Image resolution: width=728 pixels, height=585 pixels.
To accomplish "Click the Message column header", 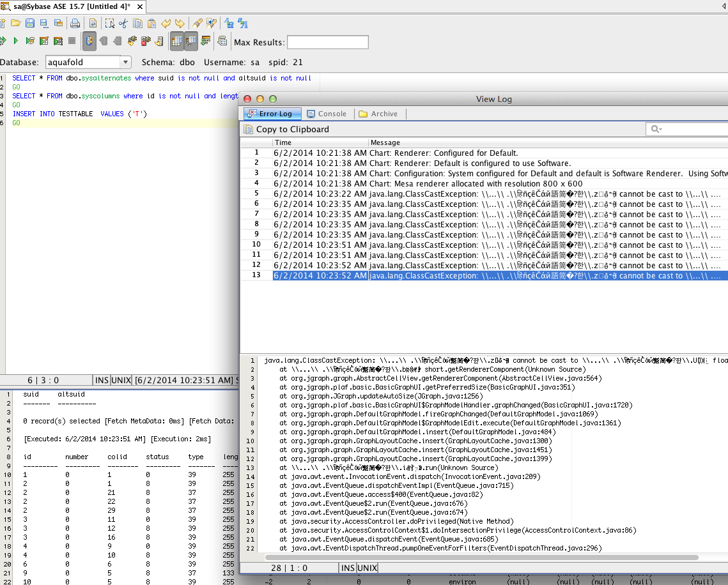I will click(548, 142).
